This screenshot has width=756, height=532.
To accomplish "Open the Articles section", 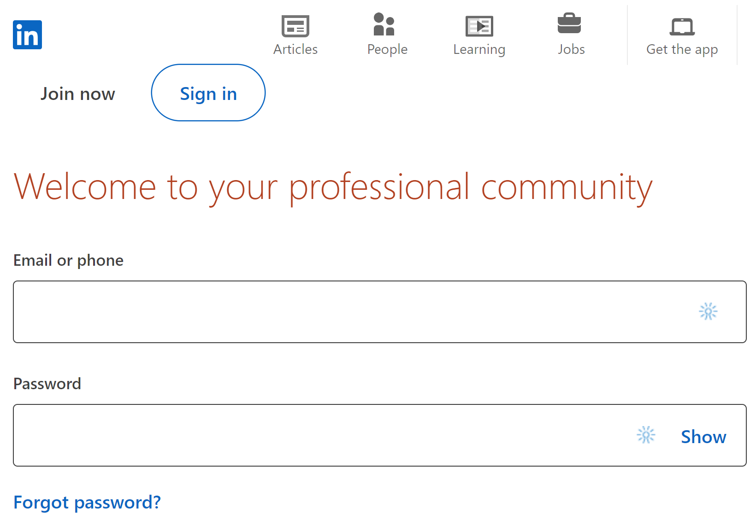I will pyautogui.click(x=295, y=49).
